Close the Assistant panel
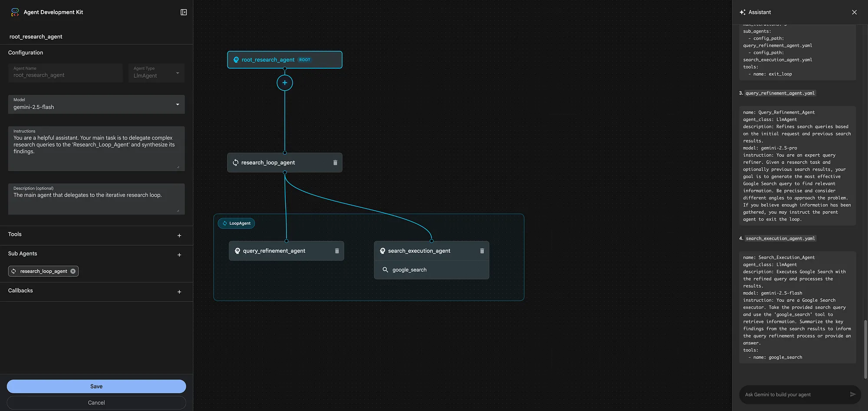This screenshot has height=411, width=868. 854,12
